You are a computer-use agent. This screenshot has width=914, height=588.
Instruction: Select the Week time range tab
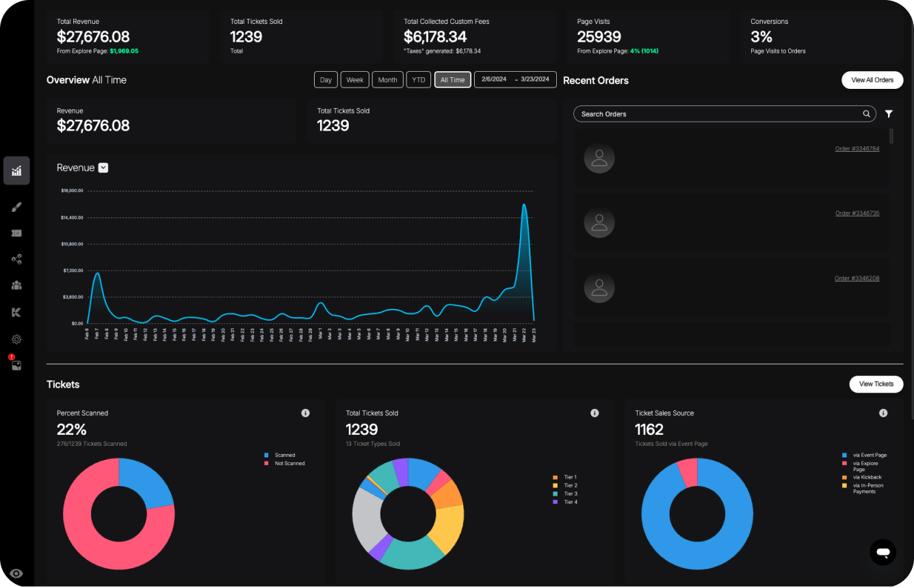click(x=354, y=80)
